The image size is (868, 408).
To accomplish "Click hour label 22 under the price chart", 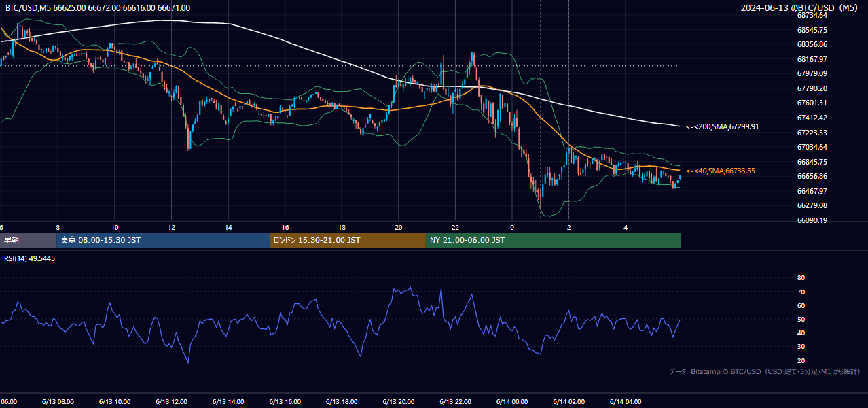I will coord(455,227).
